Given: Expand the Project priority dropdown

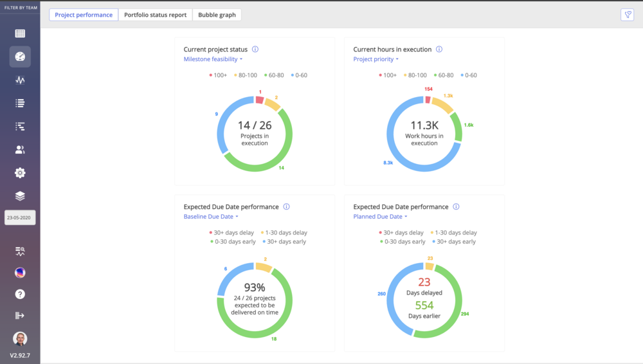Looking at the screenshot, I should pyautogui.click(x=376, y=59).
